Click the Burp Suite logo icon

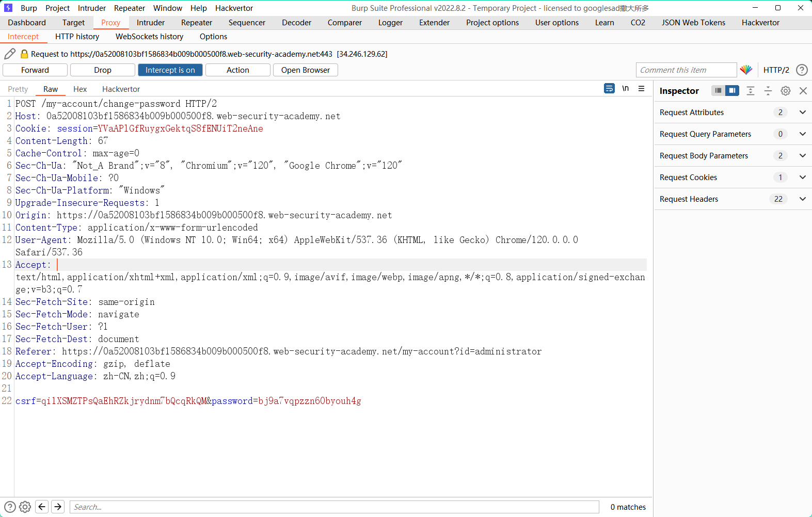pyautogui.click(x=8, y=8)
